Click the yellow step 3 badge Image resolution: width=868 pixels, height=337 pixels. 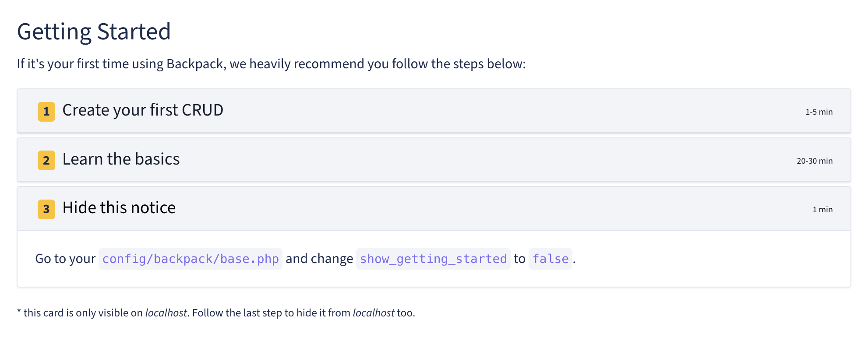46,209
